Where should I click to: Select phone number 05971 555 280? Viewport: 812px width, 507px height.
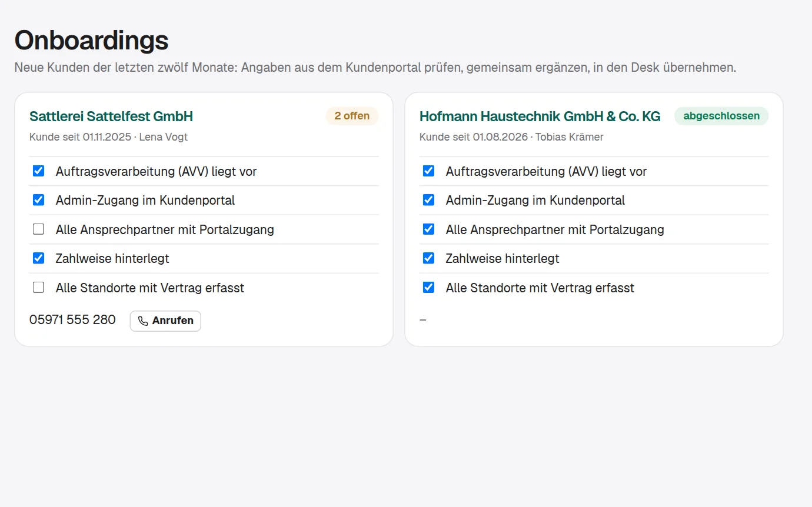pyautogui.click(x=72, y=320)
